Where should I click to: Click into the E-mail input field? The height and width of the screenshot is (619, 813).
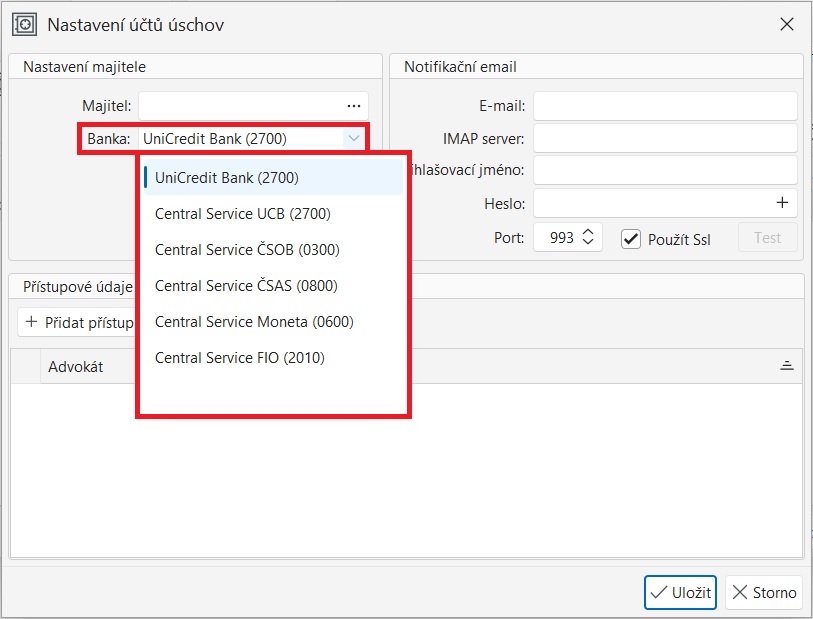click(665, 106)
